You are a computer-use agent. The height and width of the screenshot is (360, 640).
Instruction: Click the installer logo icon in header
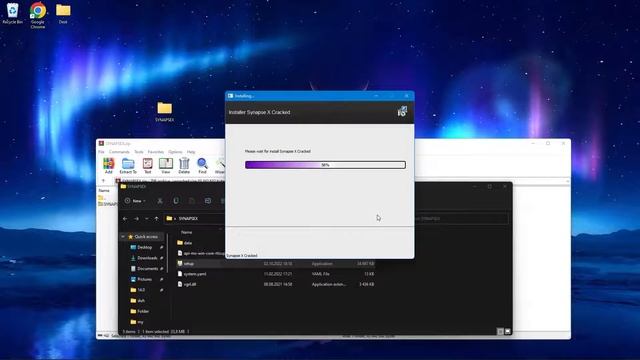pos(402,111)
